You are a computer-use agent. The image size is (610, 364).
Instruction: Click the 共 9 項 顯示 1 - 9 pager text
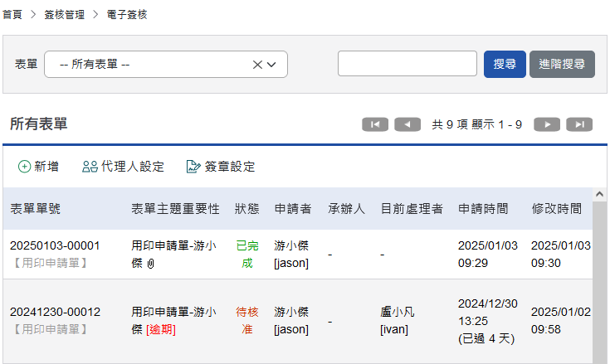pos(477,124)
